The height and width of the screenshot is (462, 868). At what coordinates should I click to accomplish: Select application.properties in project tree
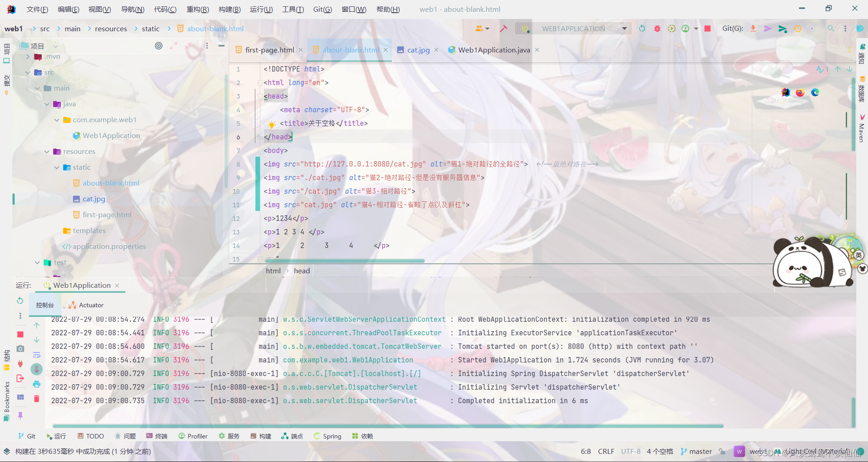109,247
